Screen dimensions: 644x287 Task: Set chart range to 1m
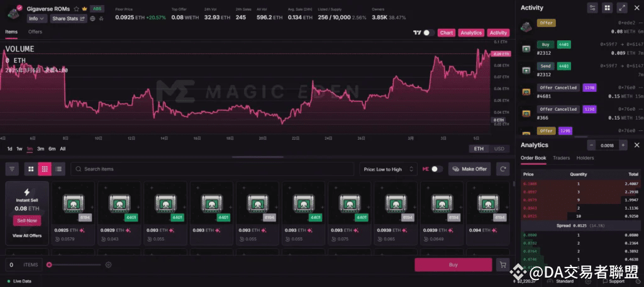click(30, 149)
